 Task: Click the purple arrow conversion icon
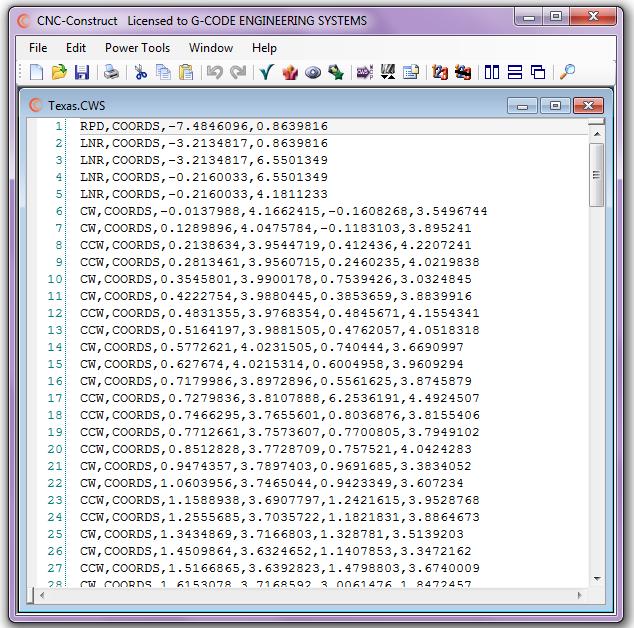365,72
